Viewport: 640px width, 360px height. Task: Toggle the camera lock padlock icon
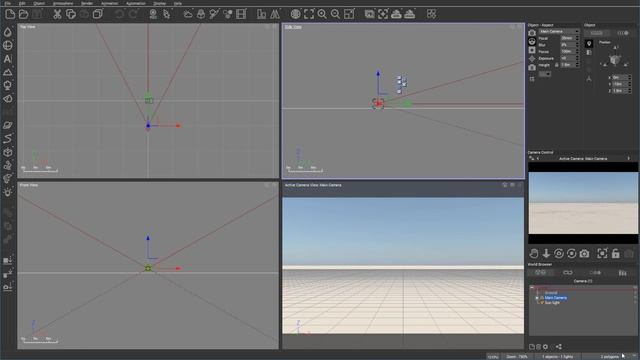(616, 253)
